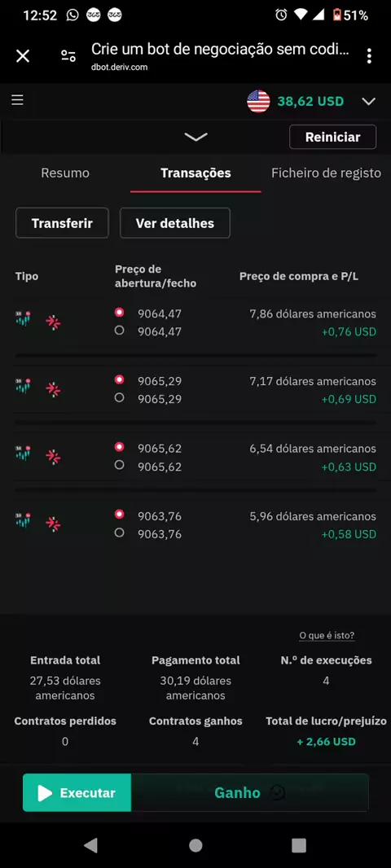This screenshot has height=868, width=391.
Task: Select the filled entry-price marker for 9064,47
Action: [119, 312]
